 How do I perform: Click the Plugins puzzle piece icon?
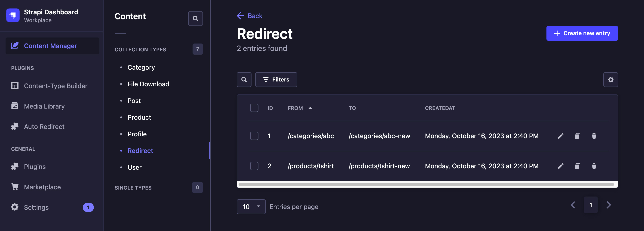pyautogui.click(x=15, y=166)
